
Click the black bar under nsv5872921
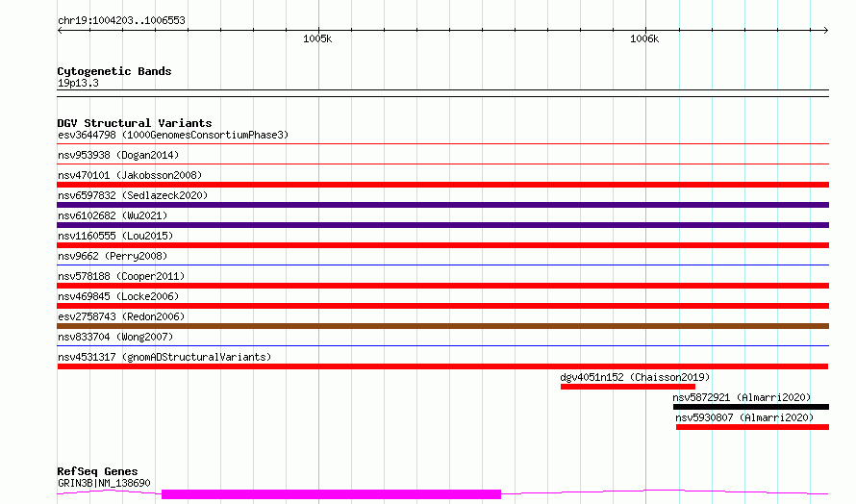751,407
